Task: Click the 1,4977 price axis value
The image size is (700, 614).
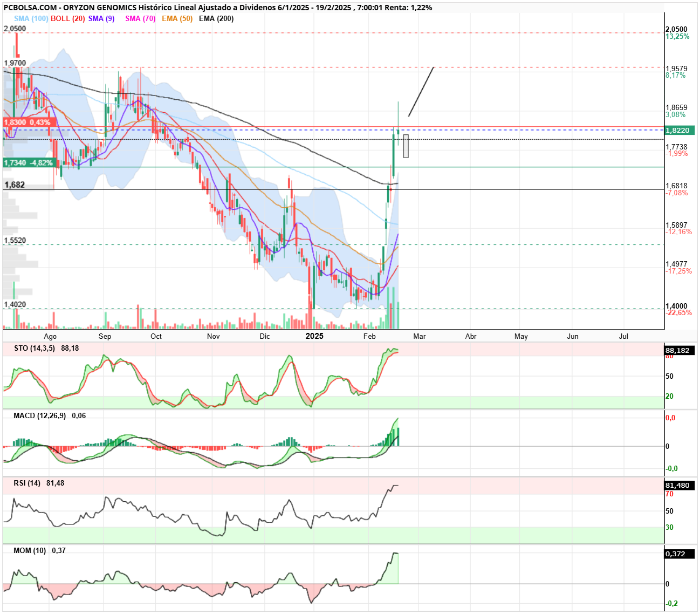Action: coord(676,264)
